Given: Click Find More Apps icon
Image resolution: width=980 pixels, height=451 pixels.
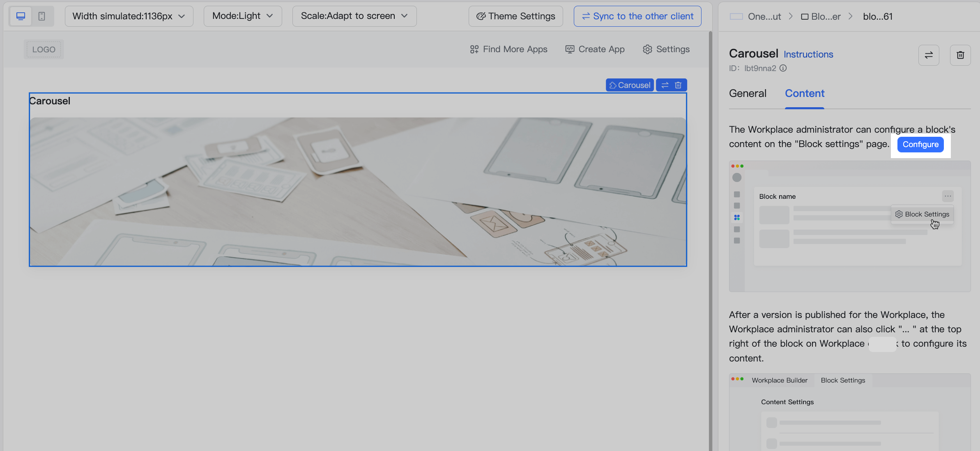Looking at the screenshot, I should point(474,49).
